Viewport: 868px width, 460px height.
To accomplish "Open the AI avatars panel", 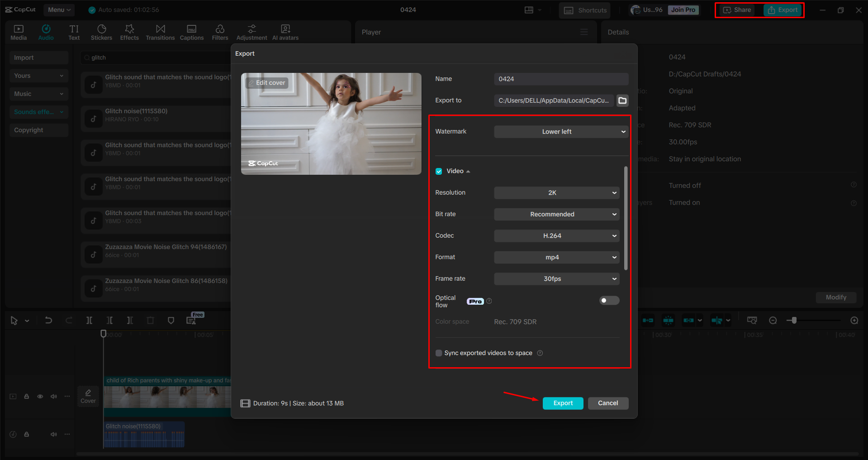I will (x=285, y=32).
